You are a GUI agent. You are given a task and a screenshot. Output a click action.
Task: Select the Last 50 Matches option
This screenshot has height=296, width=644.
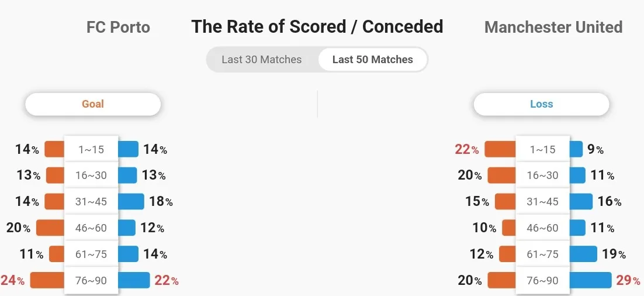372,60
